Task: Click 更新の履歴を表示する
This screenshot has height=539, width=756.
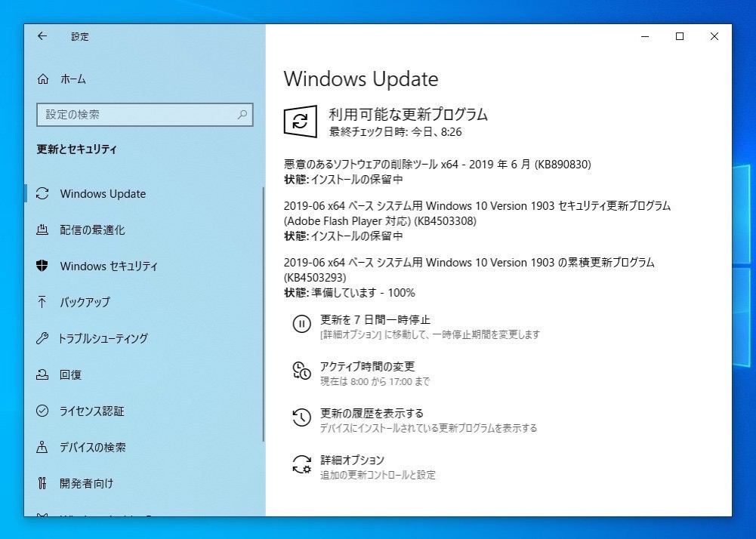Action: point(372,413)
